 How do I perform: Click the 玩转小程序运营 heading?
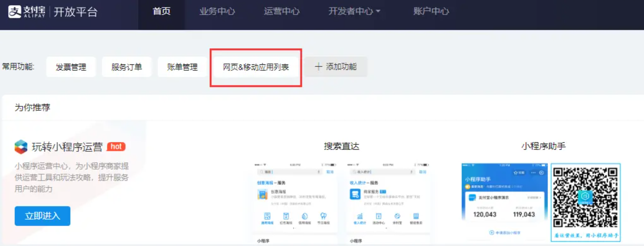[67, 147]
